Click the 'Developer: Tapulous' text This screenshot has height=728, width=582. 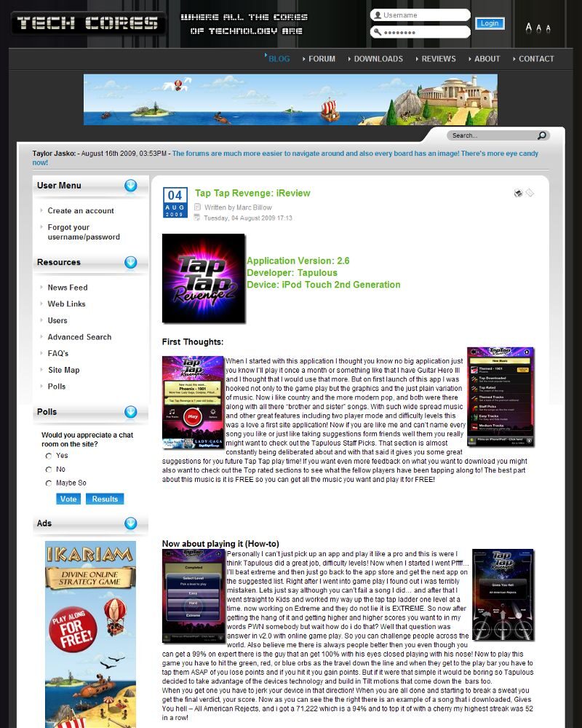tap(292, 273)
